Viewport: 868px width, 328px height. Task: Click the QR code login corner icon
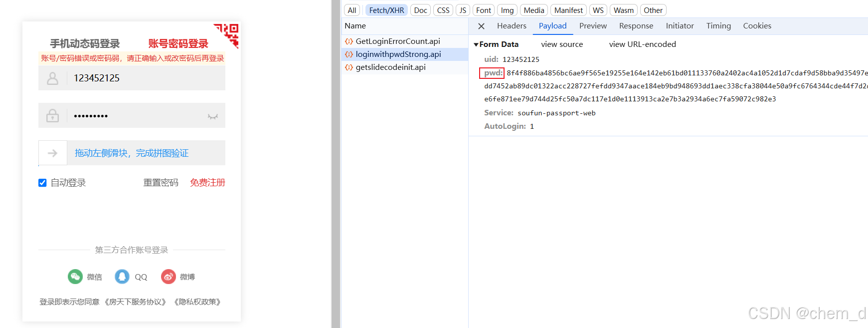(x=228, y=34)
